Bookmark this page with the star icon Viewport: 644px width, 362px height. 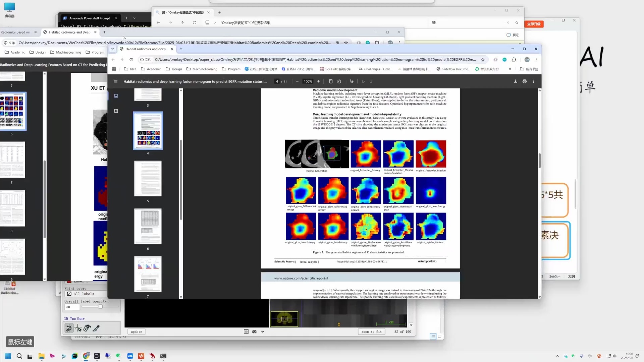coord(483,60)
